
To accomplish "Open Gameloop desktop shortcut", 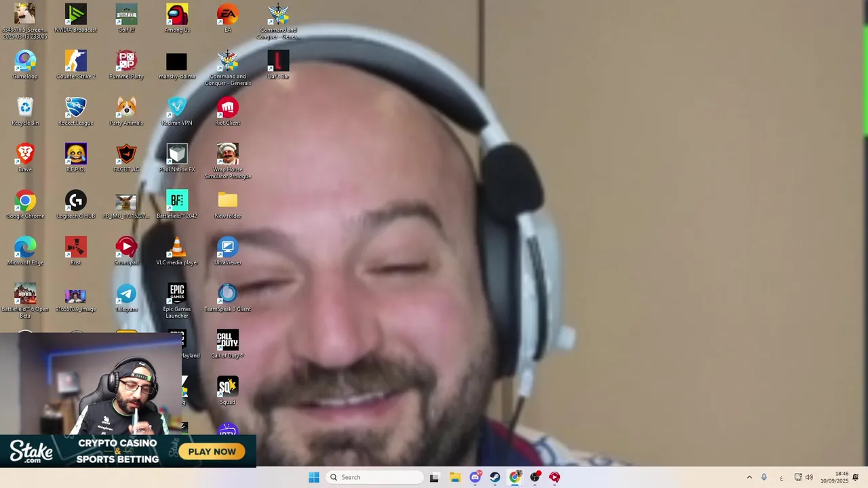I will (x=25, y=65).
